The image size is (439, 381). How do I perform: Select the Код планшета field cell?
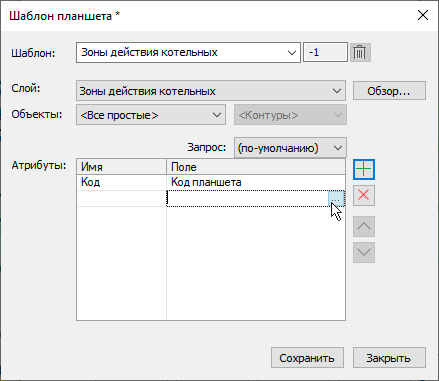[x=256, y=182]
